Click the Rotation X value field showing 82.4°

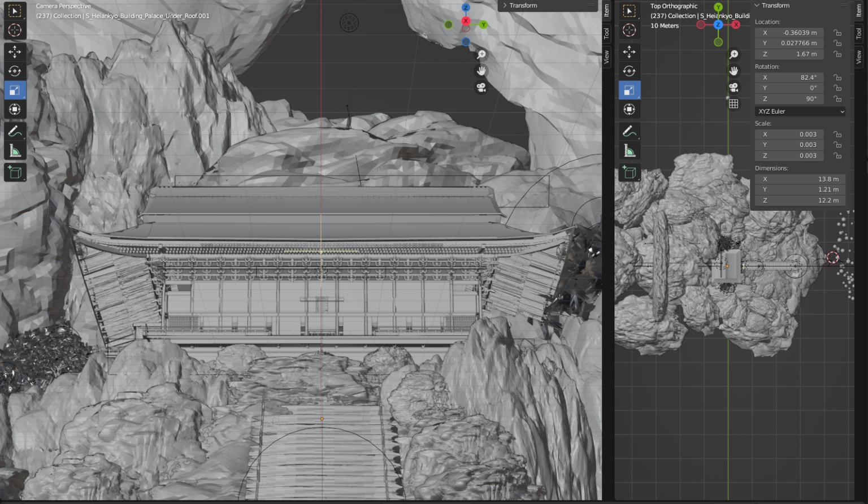coord(789,77)
